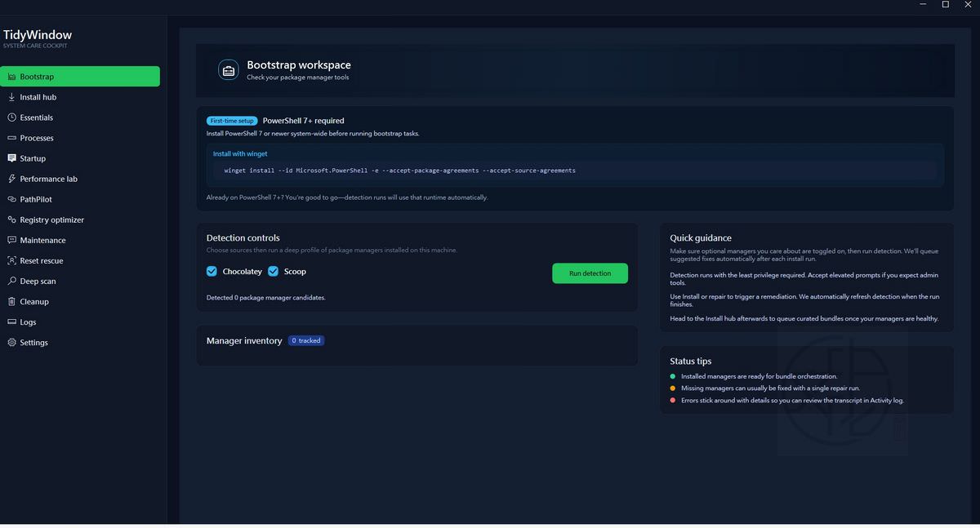
Task: Open the Reset rescue page
Action: 41,261
